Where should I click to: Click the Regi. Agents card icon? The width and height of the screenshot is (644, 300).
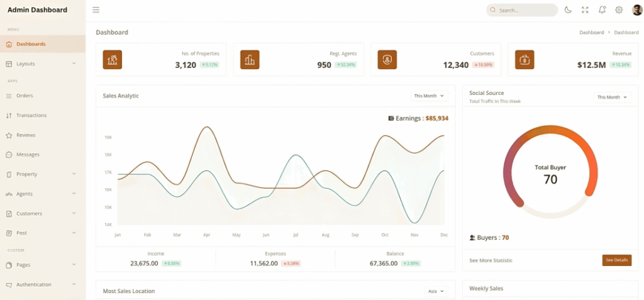tap(250, 60)
